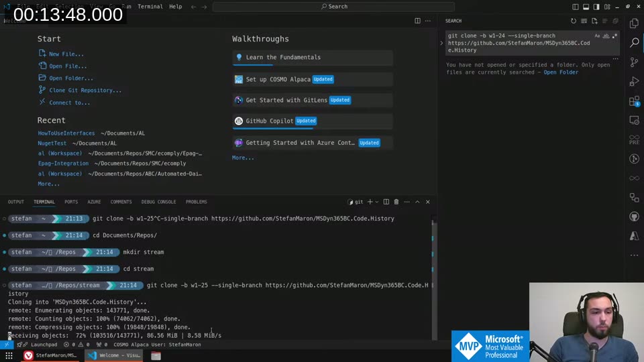Open the Vivaldi browser taskbar item
Viewport: 644px width, 362px height.
51,355
